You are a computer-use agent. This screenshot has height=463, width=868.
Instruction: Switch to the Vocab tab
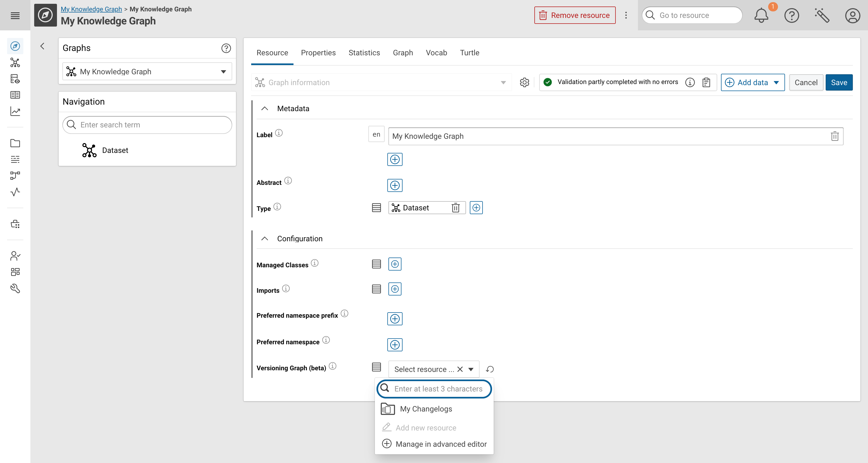(436, 53)
